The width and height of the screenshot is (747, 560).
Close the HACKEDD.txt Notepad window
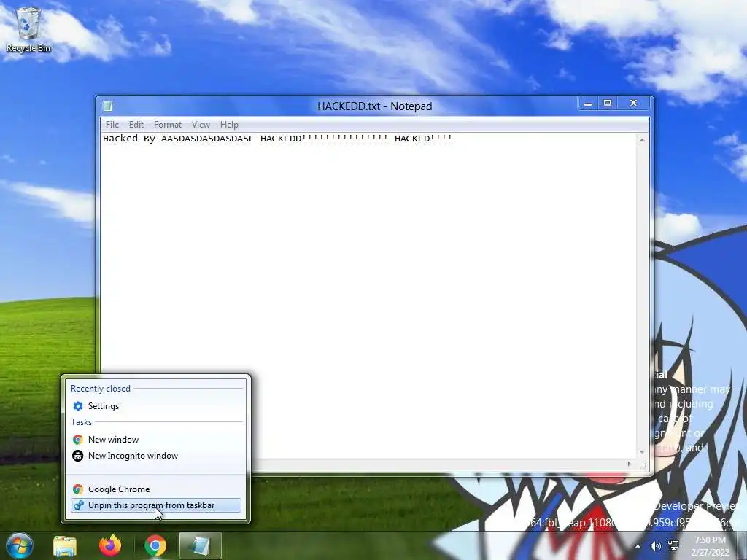coord(634,104)
